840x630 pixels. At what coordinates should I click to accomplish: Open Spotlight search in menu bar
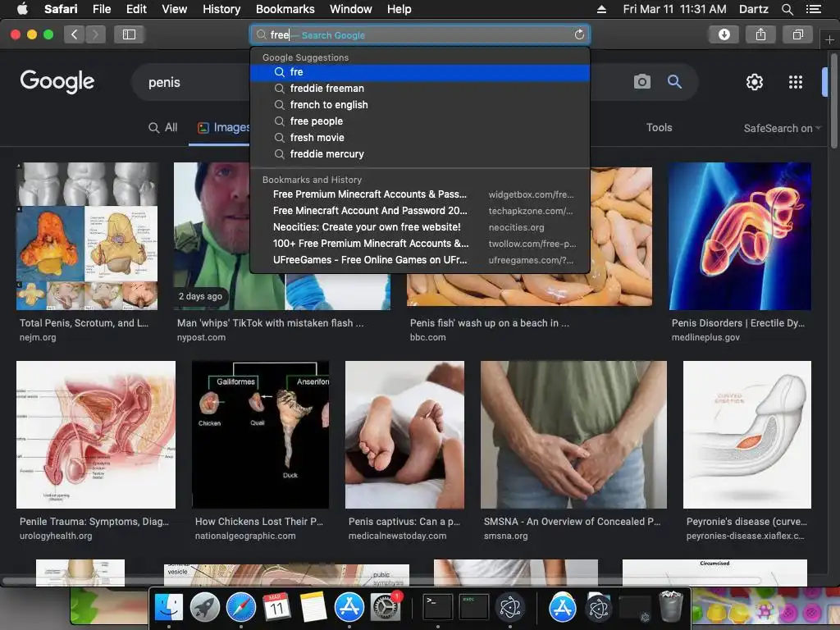pos(787,9)
